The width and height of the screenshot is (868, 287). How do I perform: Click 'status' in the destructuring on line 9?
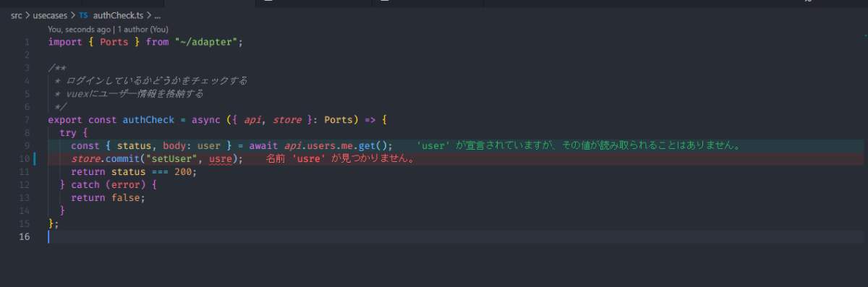click(x=134, y=146)
